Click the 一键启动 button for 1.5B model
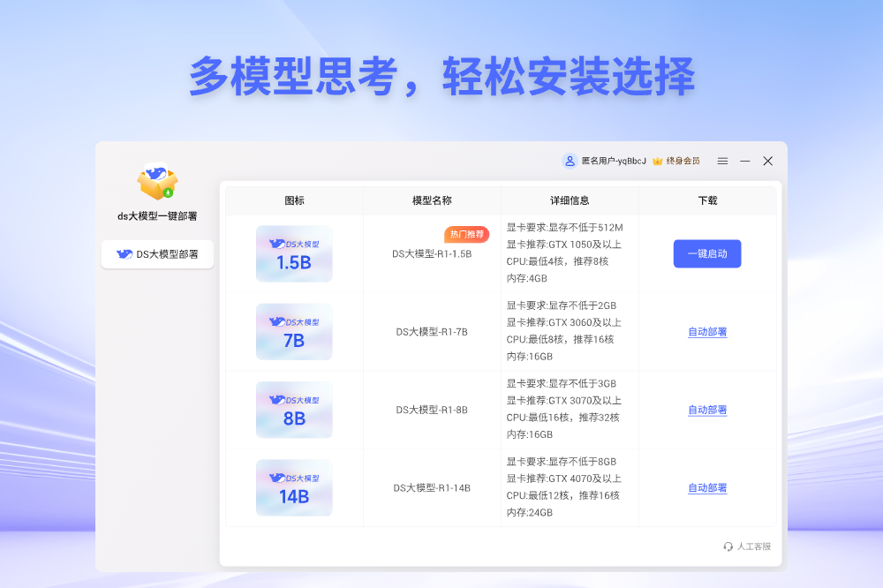This screenshot has height=588, width=883. coord(706,253)
